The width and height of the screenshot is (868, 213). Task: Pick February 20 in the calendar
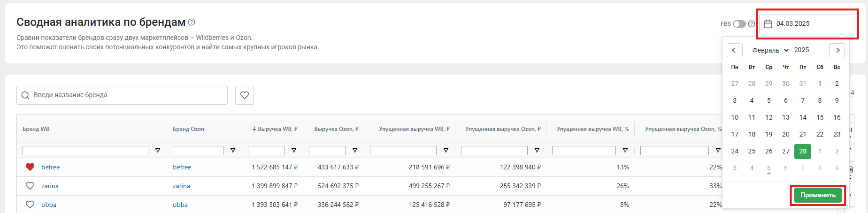786,134
